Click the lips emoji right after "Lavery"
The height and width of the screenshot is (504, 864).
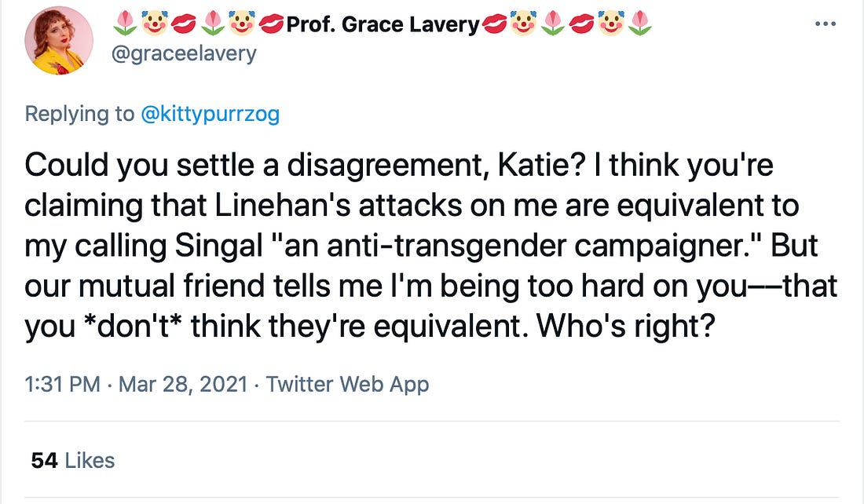494,25
